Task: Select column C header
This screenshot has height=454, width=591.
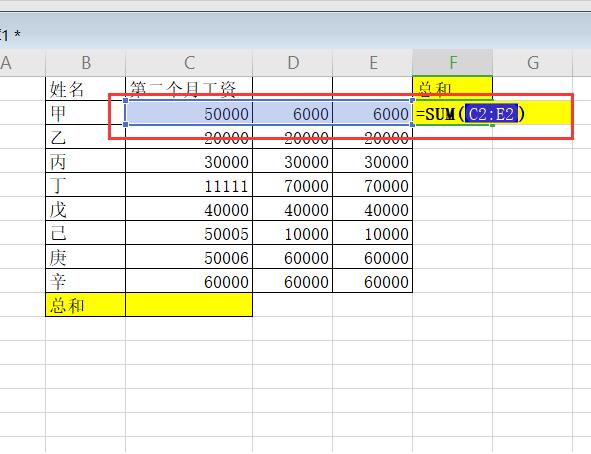Action: click(189, 63)
